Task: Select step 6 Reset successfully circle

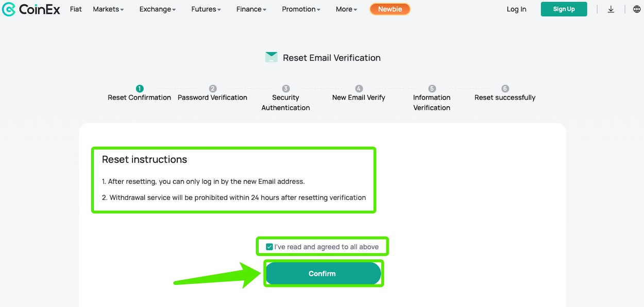Action: pyautogui.click(x=505, y=89)
